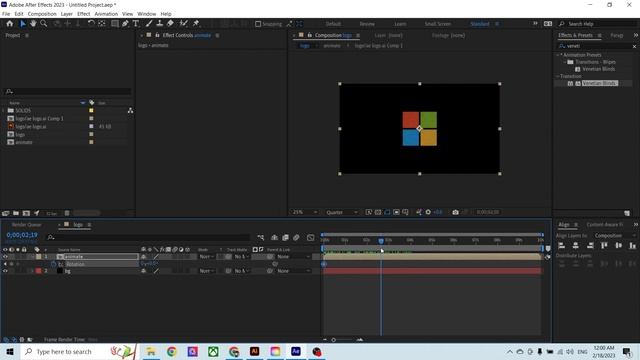Image resolution: width=640 pixels, height=360 pixels.
Task: Switch to the Render Queue tab
Action: [x=27, y=225]
